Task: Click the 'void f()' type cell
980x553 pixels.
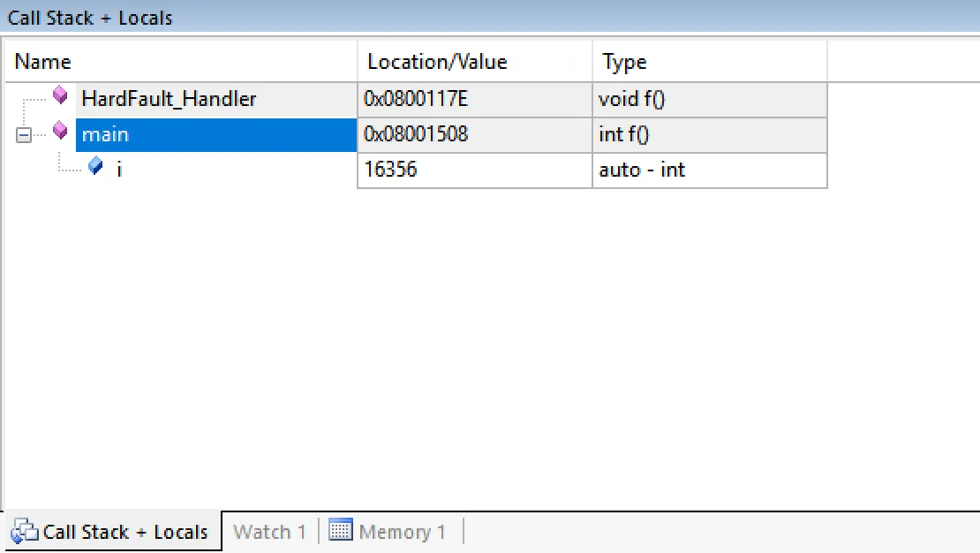Action: click(x=631, y=99)
